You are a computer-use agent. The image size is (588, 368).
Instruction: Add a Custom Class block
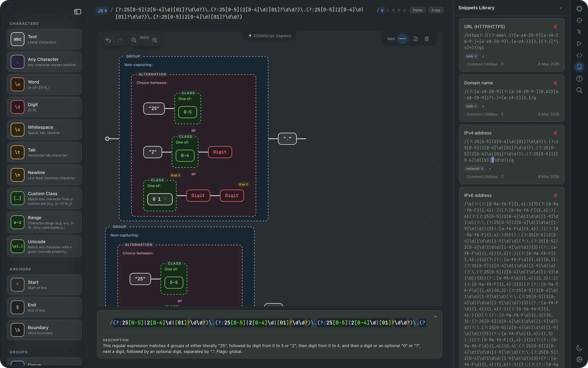tap(44, 198)
